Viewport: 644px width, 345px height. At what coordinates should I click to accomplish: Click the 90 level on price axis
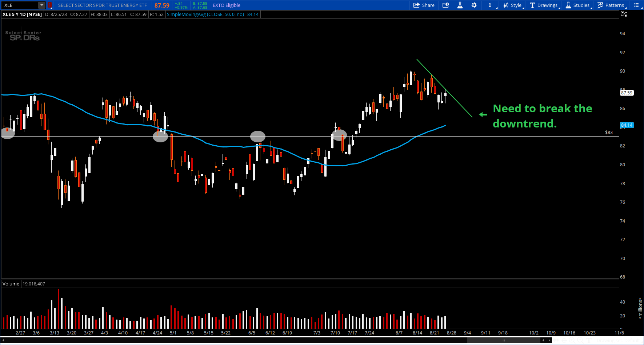click(x=623, y=71)
